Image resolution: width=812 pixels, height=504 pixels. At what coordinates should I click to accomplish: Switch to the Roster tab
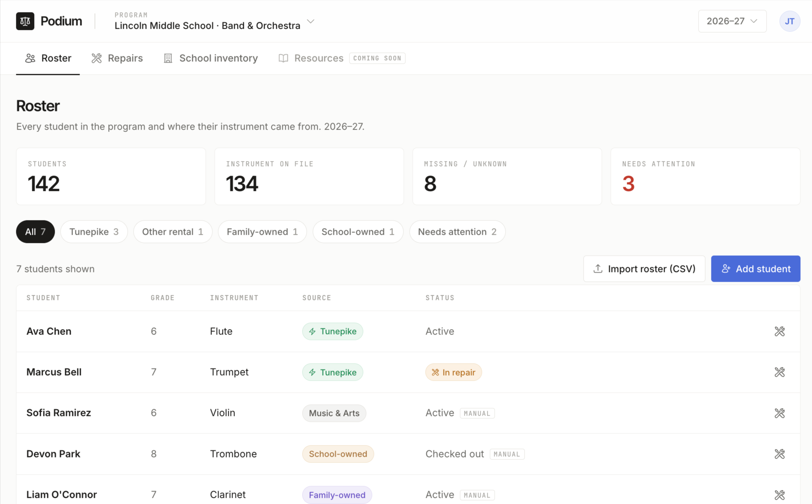(x=48, y=58)
